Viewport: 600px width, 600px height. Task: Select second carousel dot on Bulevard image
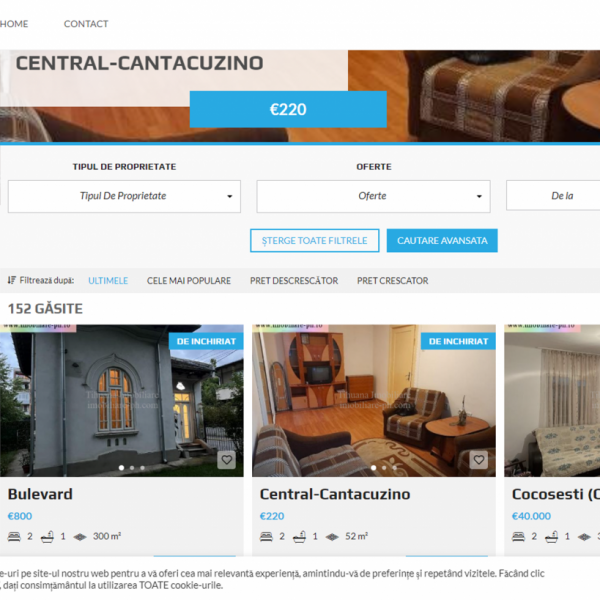pyautogui.click(x=132, y=468)
